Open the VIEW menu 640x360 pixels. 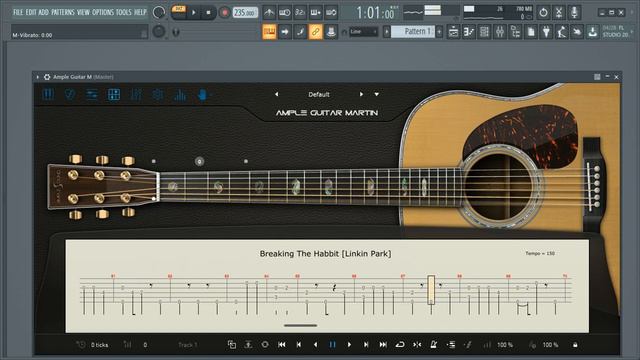click(x=83, y=12)
